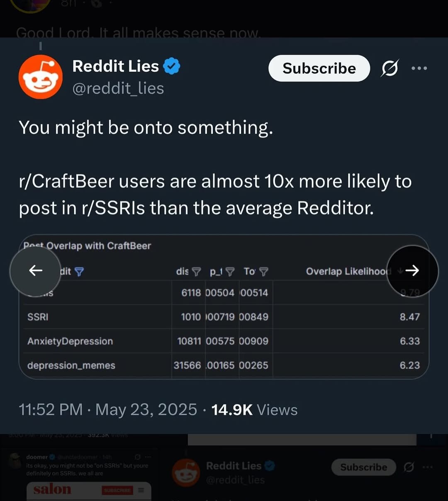Image resolution: width=448 pixels, height=501 pixels.
Task: Toggle the filter icon on the p_1 column
Action: (230, 272)
